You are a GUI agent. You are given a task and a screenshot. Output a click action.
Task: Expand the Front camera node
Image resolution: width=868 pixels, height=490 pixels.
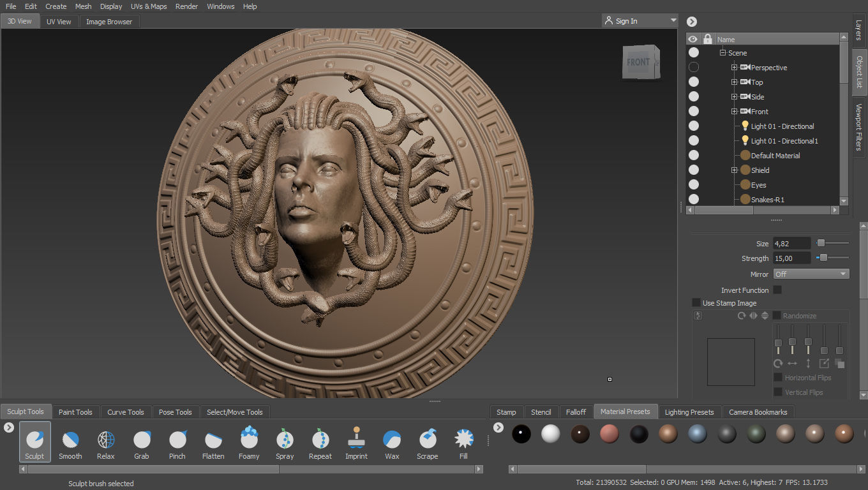[x=735, y=112]
